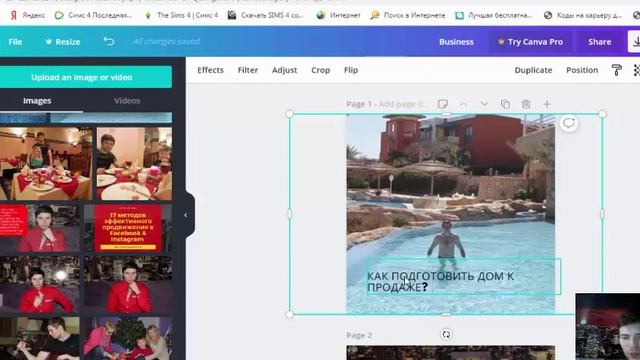Click the 'All changes saved' status text

tap(166, 41)
